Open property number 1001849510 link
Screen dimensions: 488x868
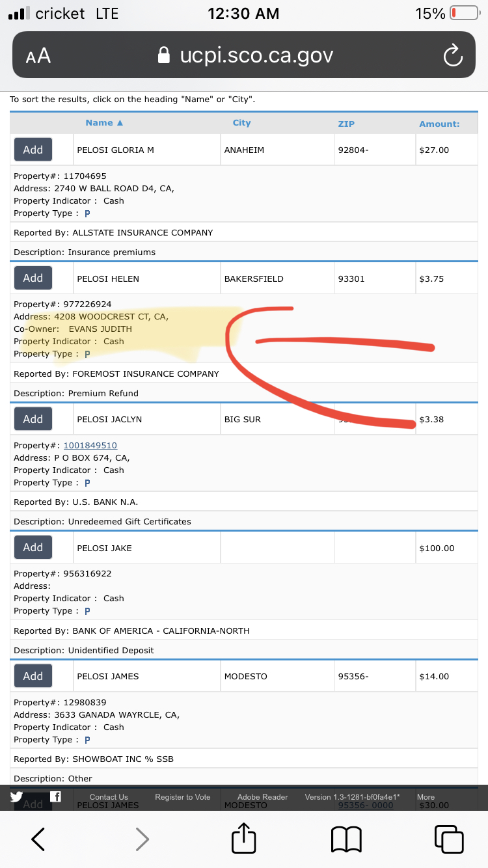click(90, 446)
